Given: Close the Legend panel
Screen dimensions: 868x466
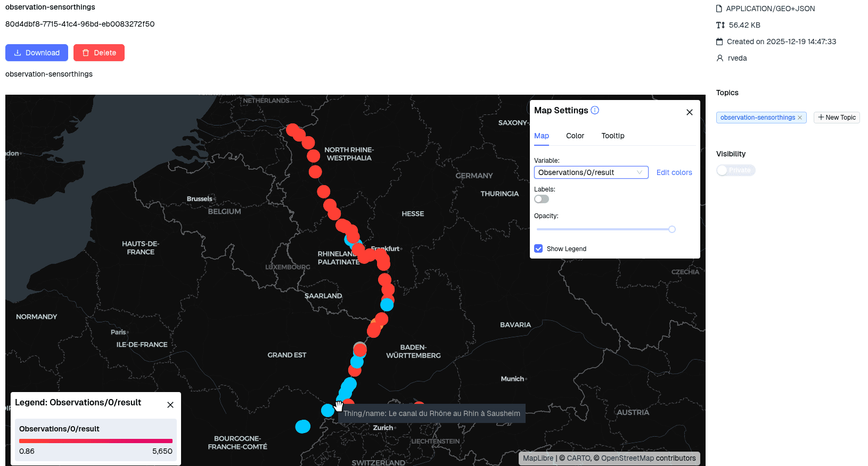Looking at the screenshot, I should [170, 405].
